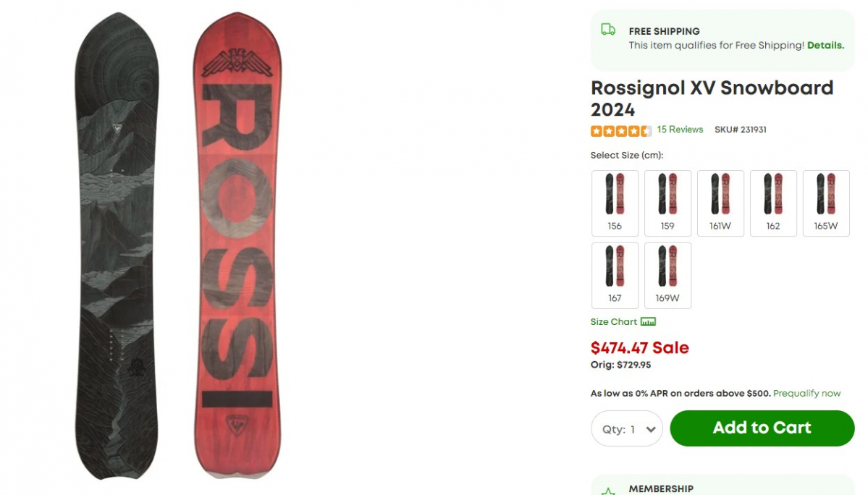This screenshot has width=868, height=495.
Task: Pick the 165W size thumbnail
Action: tap(826, 203)
